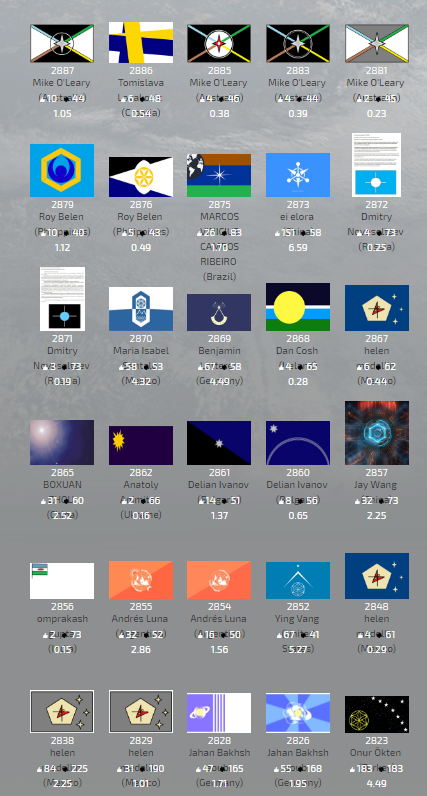
Task: Open Ying Vang's blue flag 2852
Action: 298,580
